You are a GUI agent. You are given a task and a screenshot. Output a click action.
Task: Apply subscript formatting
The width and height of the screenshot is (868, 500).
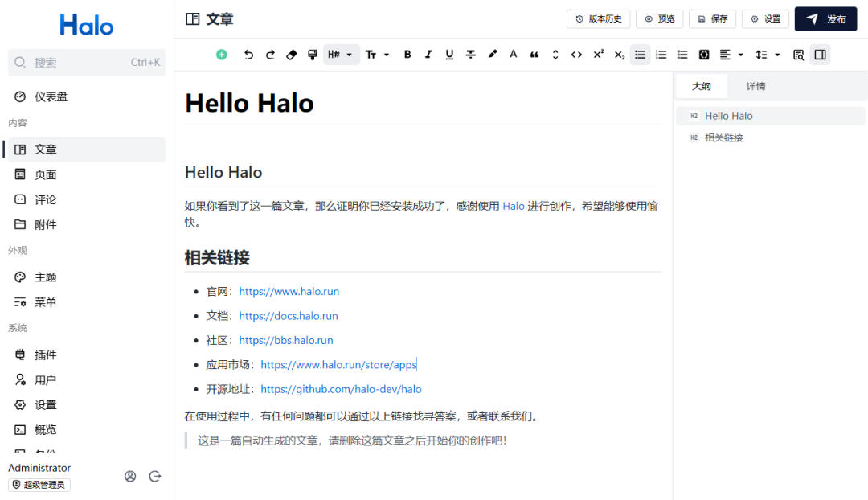(x=620, y=55)
